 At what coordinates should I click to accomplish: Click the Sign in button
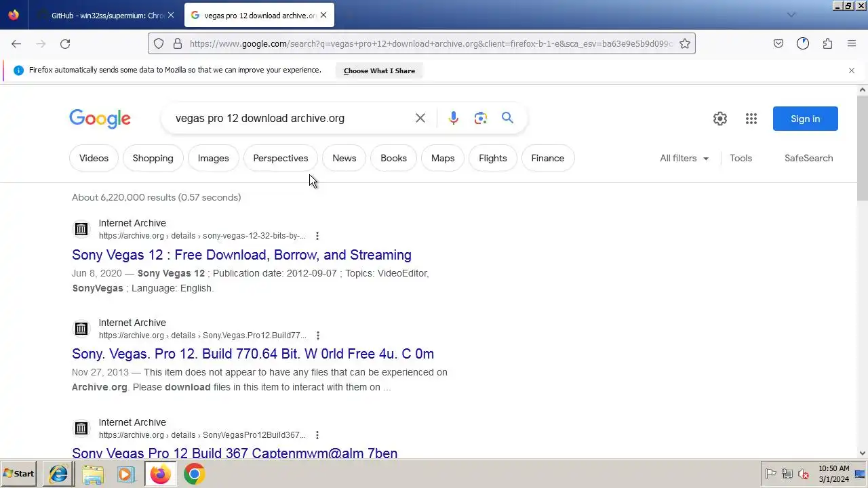point(805,119)
